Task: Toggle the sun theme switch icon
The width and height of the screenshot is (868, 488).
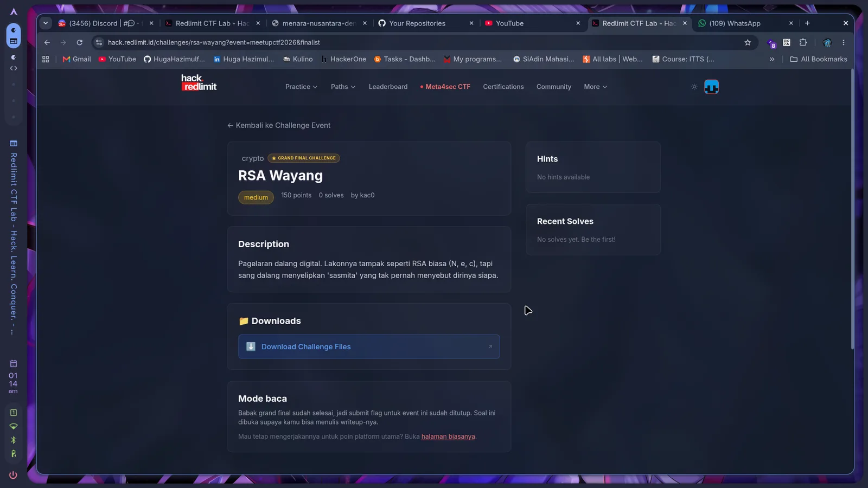Action: click(694, 87)
